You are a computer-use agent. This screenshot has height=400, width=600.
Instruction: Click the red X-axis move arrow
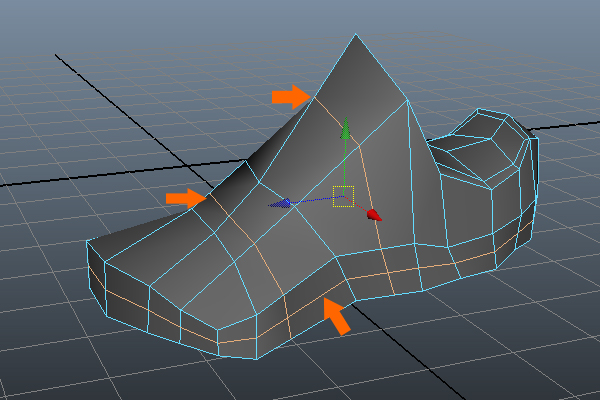(x=374, y=215)
